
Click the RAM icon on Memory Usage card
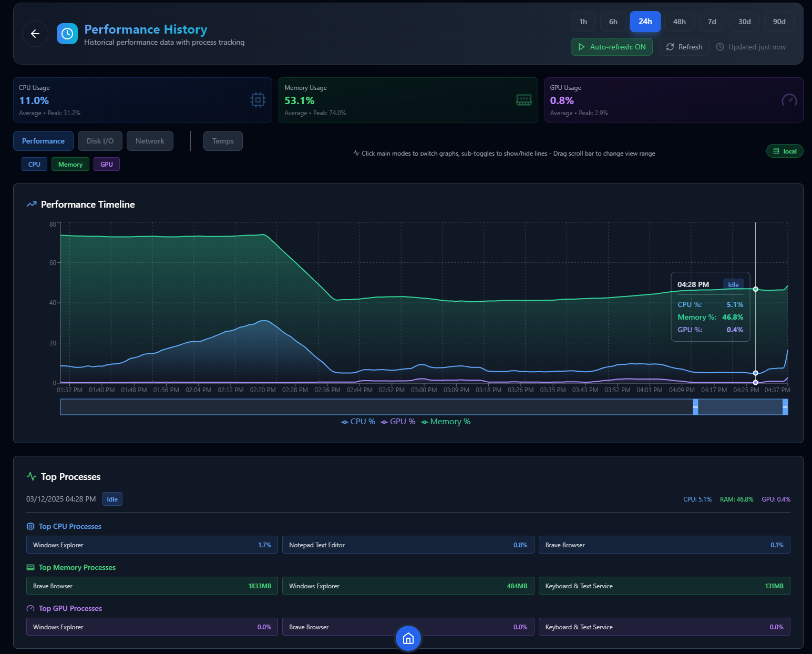click(524, 100)
